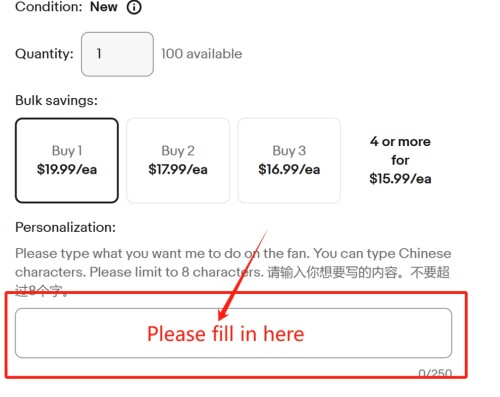Click the Personalization heading
The height and width of the screenshot is (397, 500).
click(65, 227)
